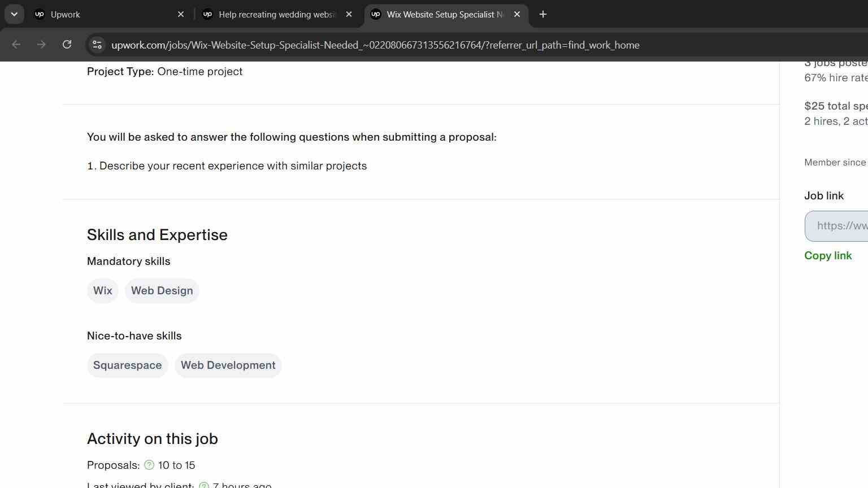The height and width of the screenshot is (488, 868).
Task: Click the Proposals help question mark icon
Action: pos(149,465)
